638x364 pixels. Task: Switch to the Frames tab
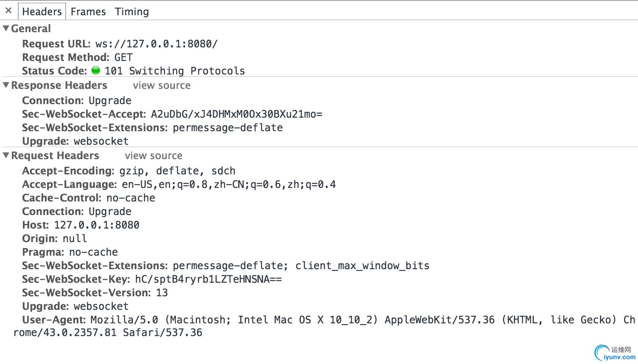click(88, 11)
